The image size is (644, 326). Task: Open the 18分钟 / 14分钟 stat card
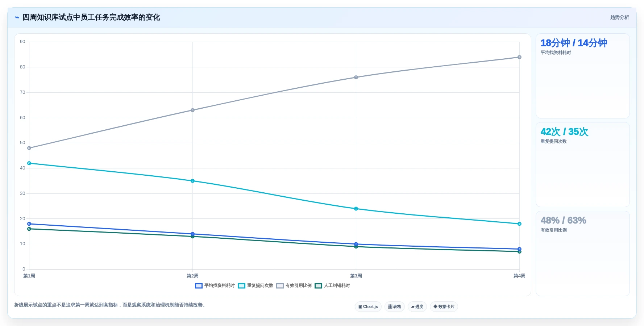(583, 76)
